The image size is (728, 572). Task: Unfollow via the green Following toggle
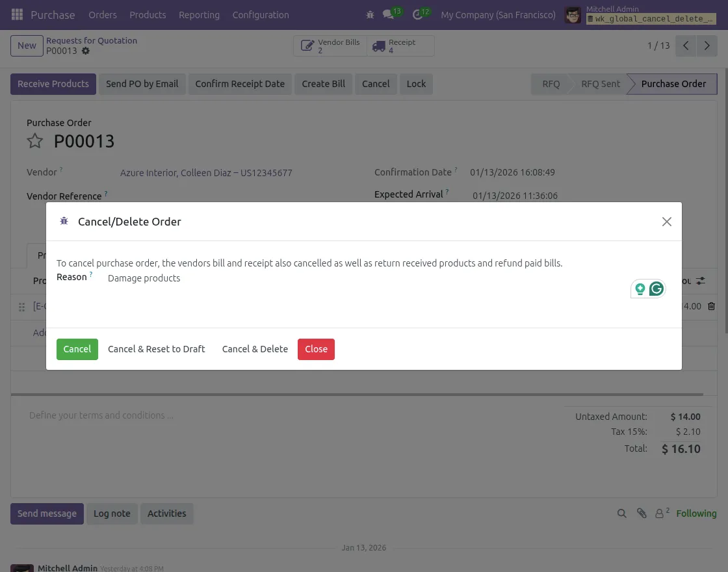coord(696,513)
